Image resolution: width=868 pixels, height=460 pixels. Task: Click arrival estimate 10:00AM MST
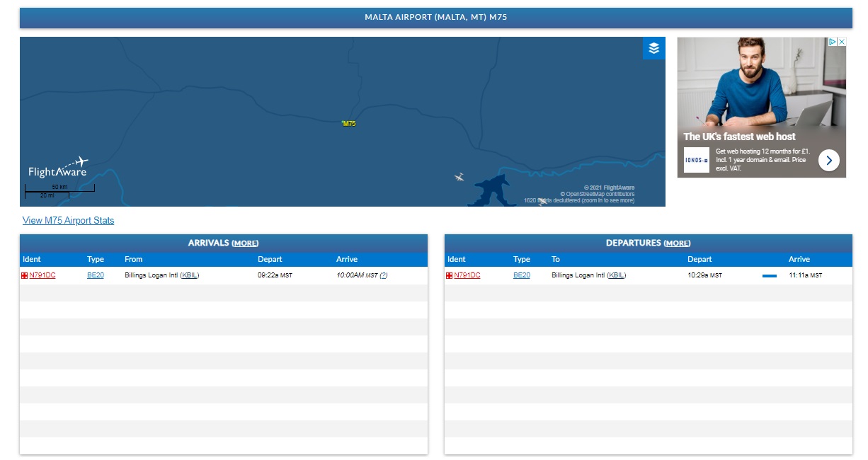click(x=357, y=275)
